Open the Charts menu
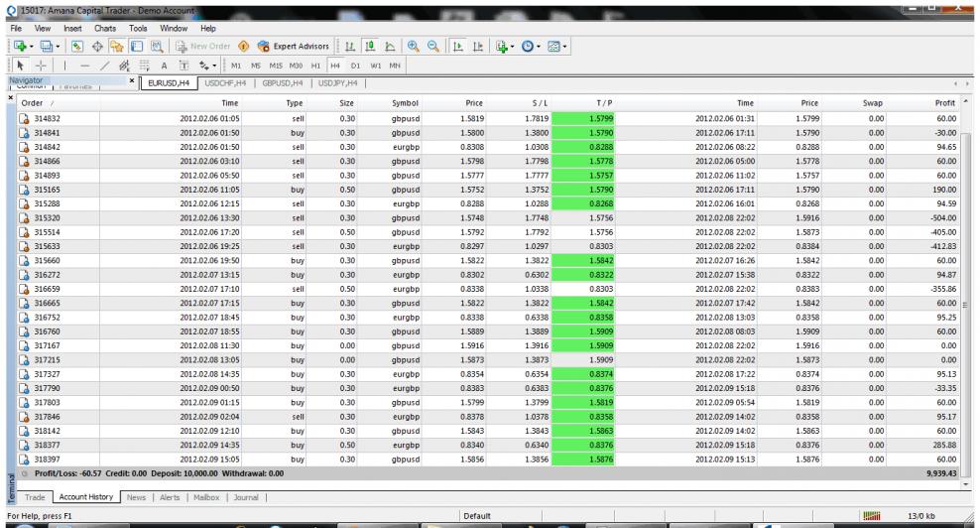This screenshot has height=528, width=980. tap(103, 27)
